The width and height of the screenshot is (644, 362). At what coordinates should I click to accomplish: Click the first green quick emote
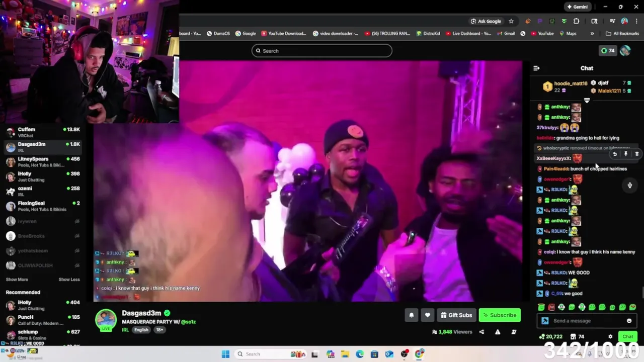[541, 307]
